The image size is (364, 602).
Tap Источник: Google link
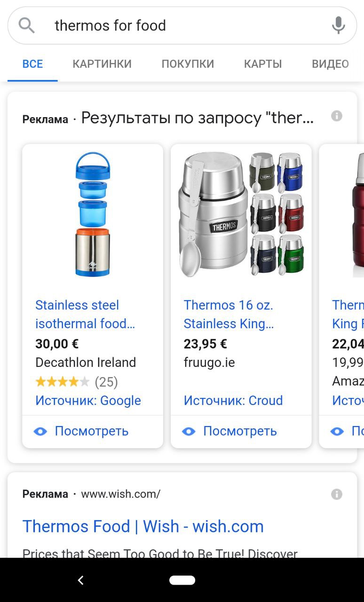[x=88, y=401]
